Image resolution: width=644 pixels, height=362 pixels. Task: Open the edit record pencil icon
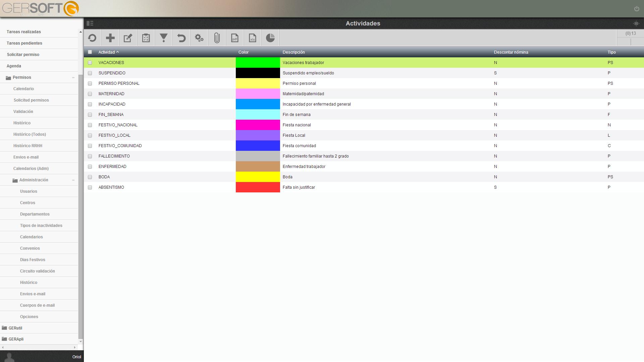point(128,38)
